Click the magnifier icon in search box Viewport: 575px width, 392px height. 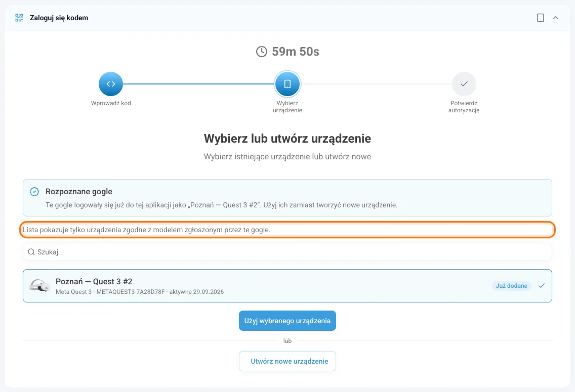click(x=31, y=252)
